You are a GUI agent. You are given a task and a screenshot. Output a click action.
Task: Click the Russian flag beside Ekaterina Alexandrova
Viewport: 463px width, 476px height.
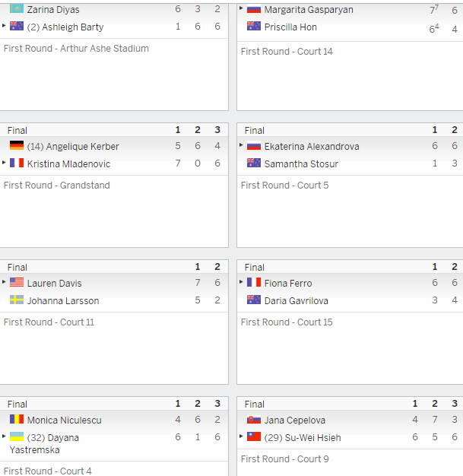click(254, 145)
